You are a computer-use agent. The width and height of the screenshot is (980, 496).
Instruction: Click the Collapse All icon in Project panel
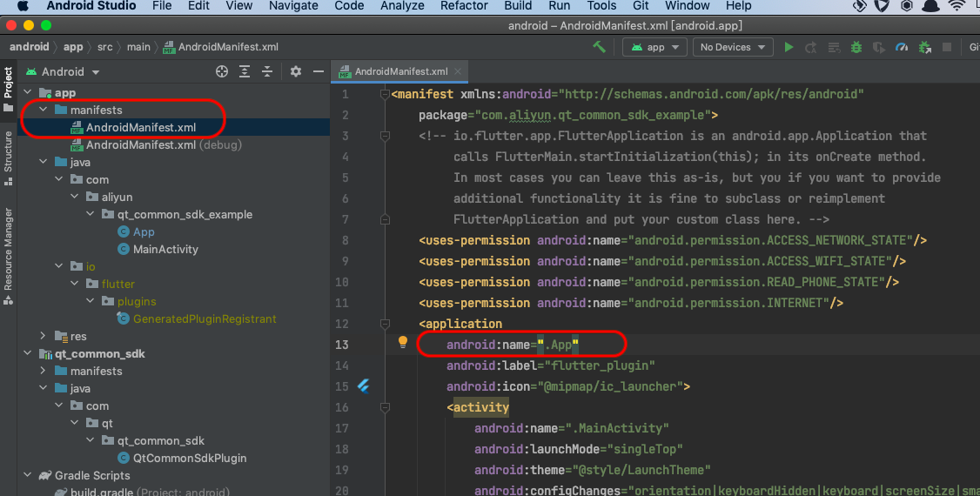click(x=267, y=71)
